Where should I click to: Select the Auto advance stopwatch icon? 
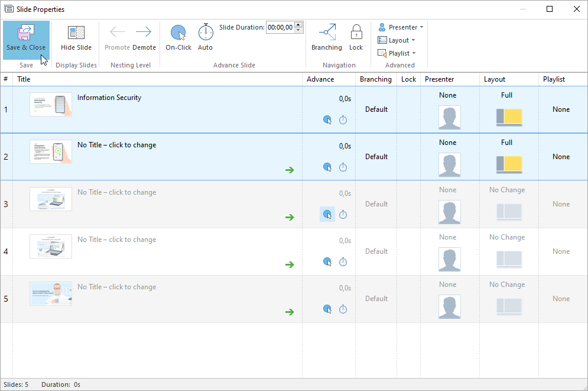pos(205,32)
